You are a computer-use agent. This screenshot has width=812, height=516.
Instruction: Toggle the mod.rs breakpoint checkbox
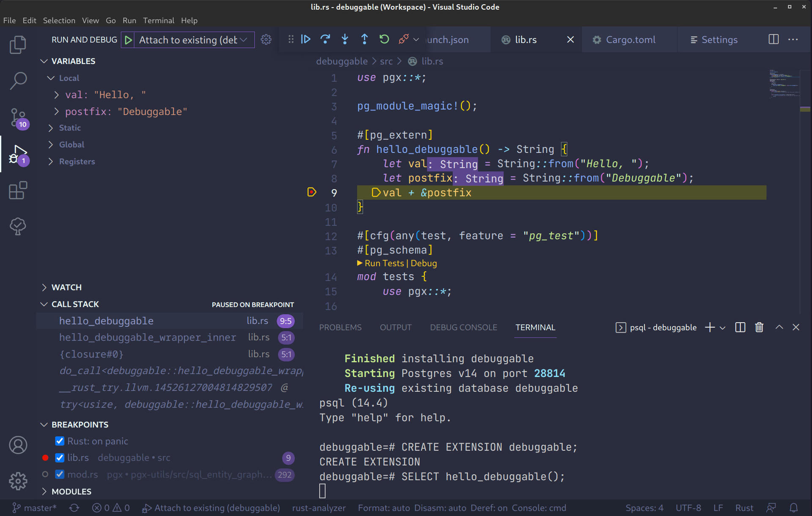click(x=60, y=475)
